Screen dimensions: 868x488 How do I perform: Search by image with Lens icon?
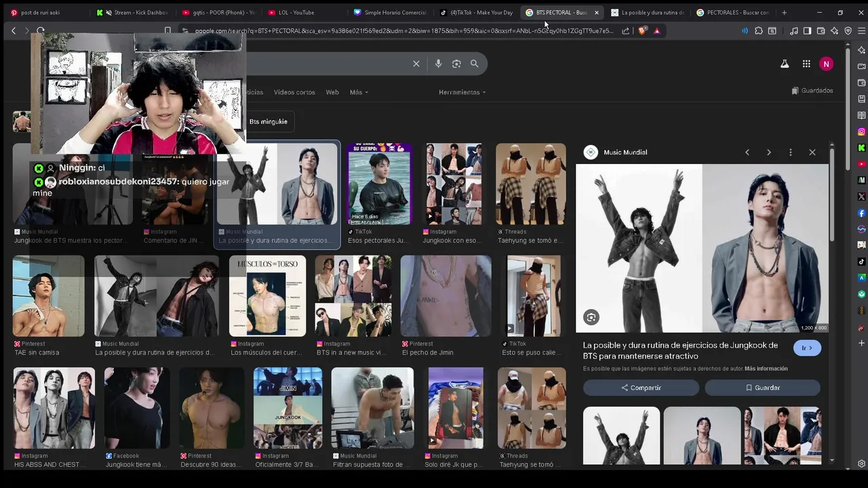coord(456,64)
